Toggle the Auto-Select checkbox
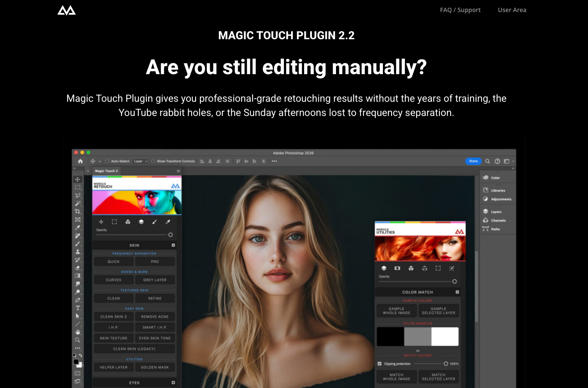 tap(107, 161)
